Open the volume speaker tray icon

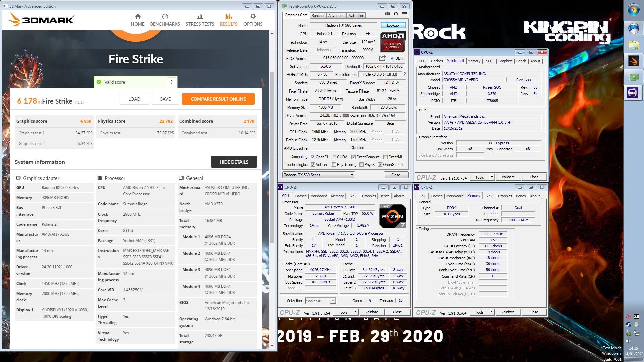[x=628, y=341]
